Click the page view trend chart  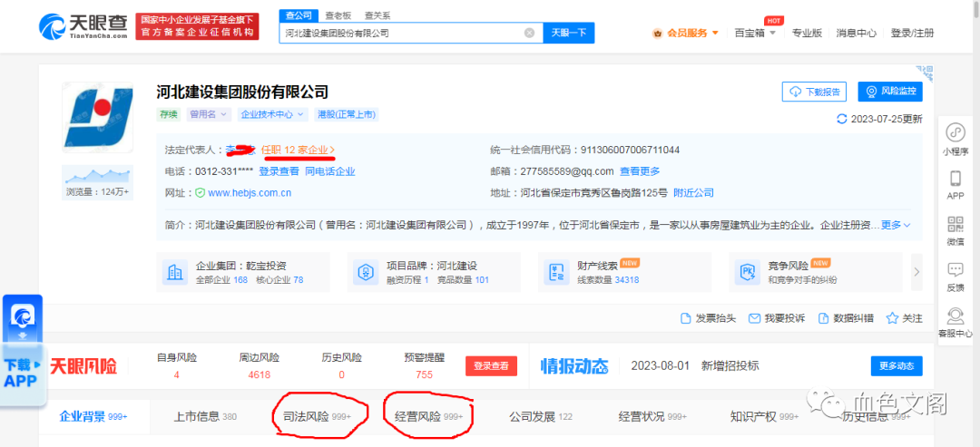(x=97, y=175)
